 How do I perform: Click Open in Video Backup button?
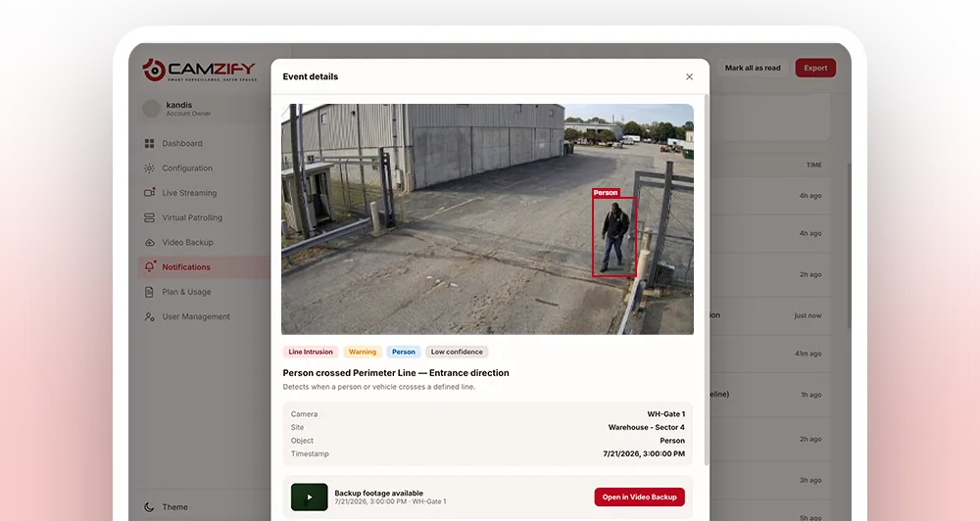(639, 497)
